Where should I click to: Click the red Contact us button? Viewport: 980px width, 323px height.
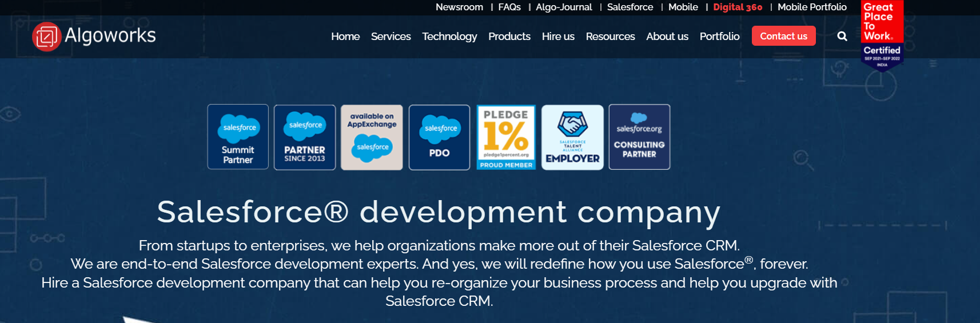(x=784, y=36)
